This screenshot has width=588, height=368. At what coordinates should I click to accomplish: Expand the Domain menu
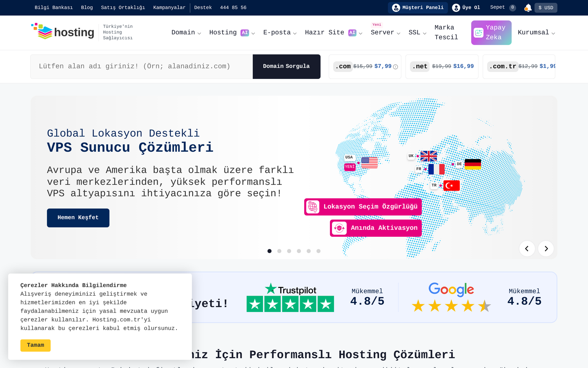(x=186, y=32)
